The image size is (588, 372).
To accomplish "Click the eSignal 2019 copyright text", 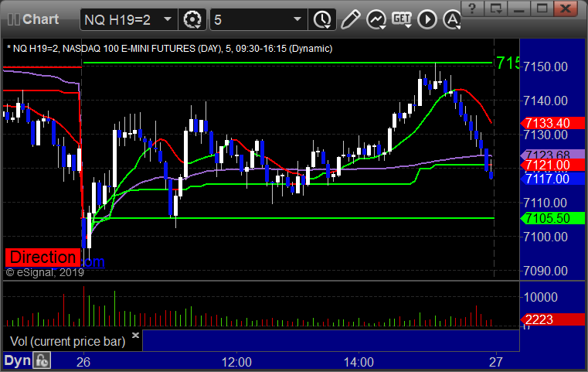I will pyautogui.click(x=45, y=272).
